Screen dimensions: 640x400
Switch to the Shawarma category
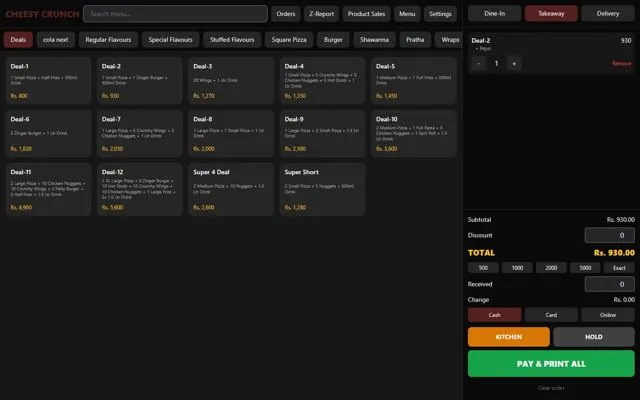374,40
